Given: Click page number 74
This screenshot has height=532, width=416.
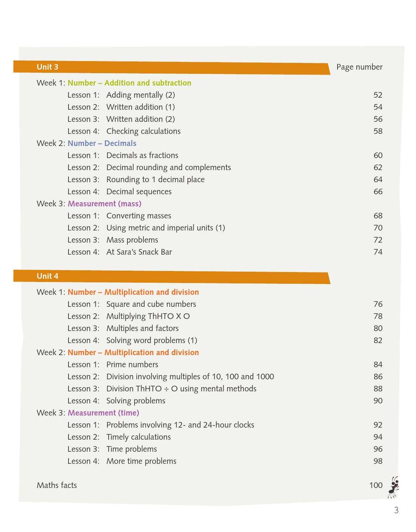Looking at the screenshot, I should (378, 252).
